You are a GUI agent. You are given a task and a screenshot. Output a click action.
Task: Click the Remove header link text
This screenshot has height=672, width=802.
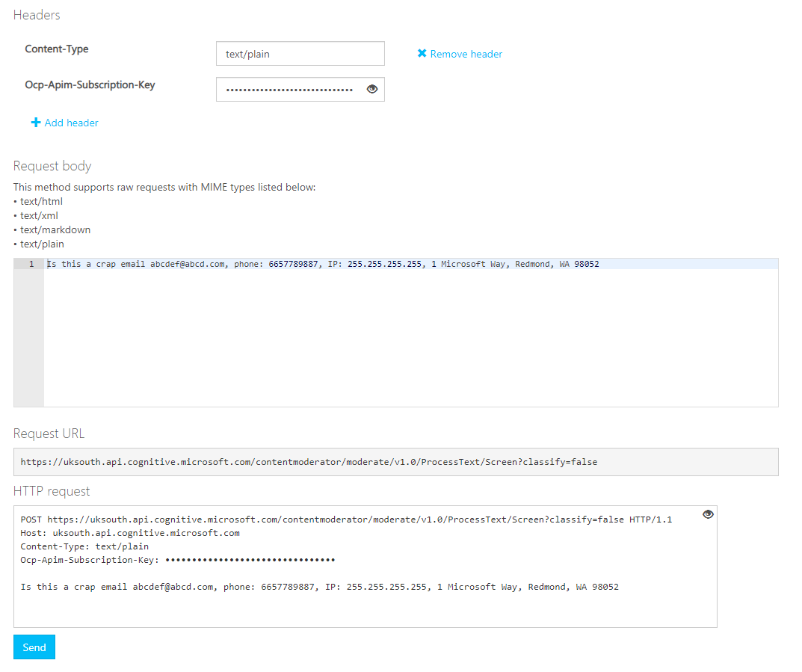click(466, 54)
